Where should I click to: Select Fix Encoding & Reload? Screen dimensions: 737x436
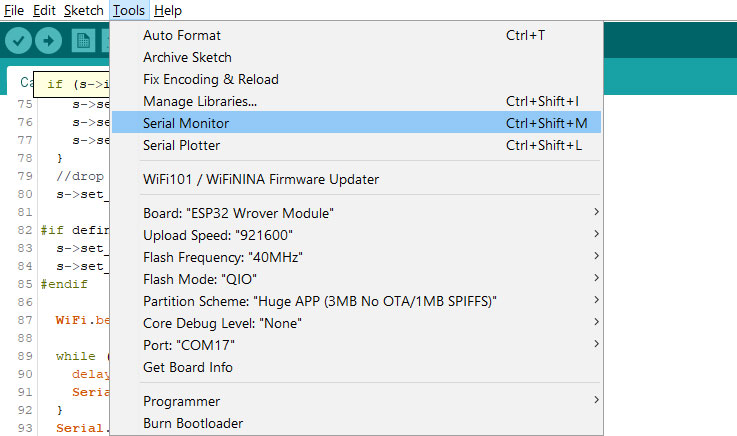click(356, 79)
